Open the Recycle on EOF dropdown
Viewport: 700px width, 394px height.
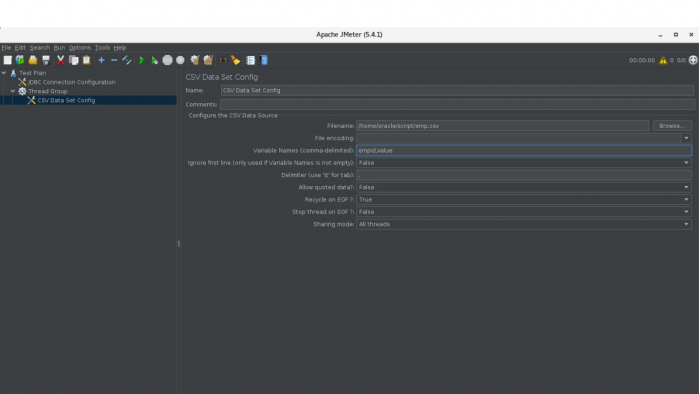pos(524,199)
